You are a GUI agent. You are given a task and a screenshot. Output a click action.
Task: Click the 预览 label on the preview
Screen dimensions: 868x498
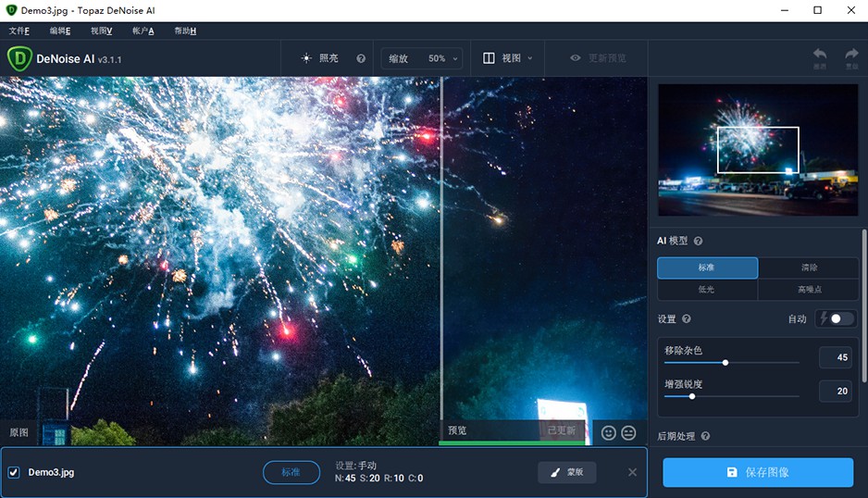click(x=457, y=431)
